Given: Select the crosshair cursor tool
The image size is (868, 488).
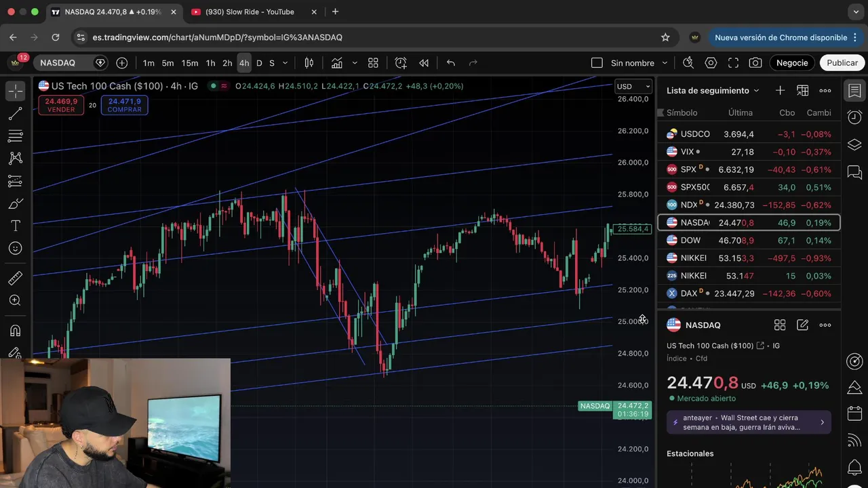Looking at the screenshot, I should point(15,91).
